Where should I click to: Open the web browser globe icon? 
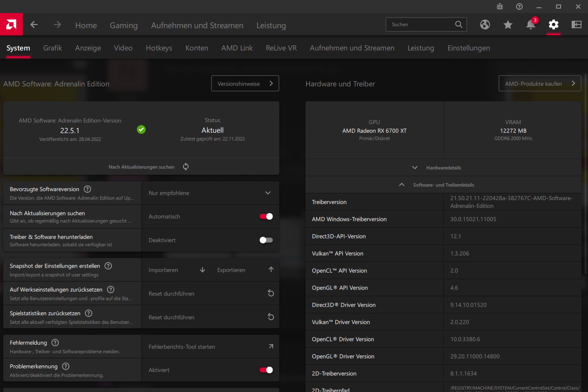(485, 24)
